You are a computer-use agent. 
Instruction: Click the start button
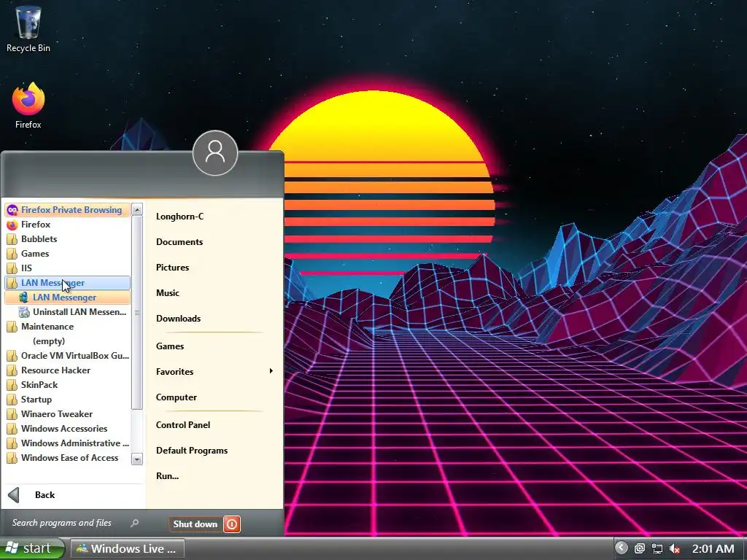(x=31, y=548)
